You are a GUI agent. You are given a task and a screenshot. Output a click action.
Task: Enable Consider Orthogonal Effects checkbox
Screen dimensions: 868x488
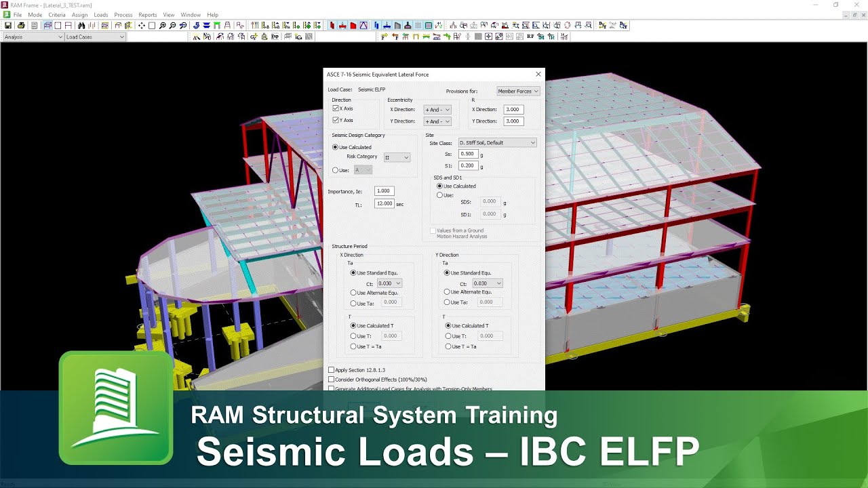click(x=332, y=380)
